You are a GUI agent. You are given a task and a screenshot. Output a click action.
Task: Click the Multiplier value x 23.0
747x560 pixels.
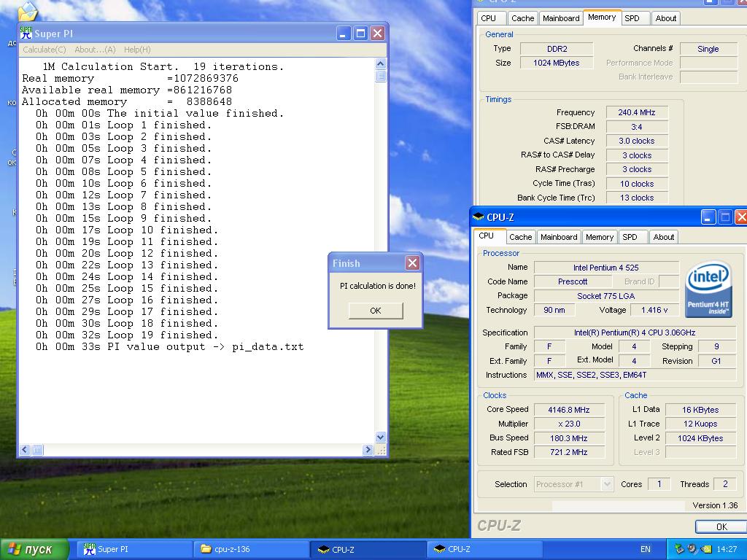pyautogui.click(x=569, y=424)
